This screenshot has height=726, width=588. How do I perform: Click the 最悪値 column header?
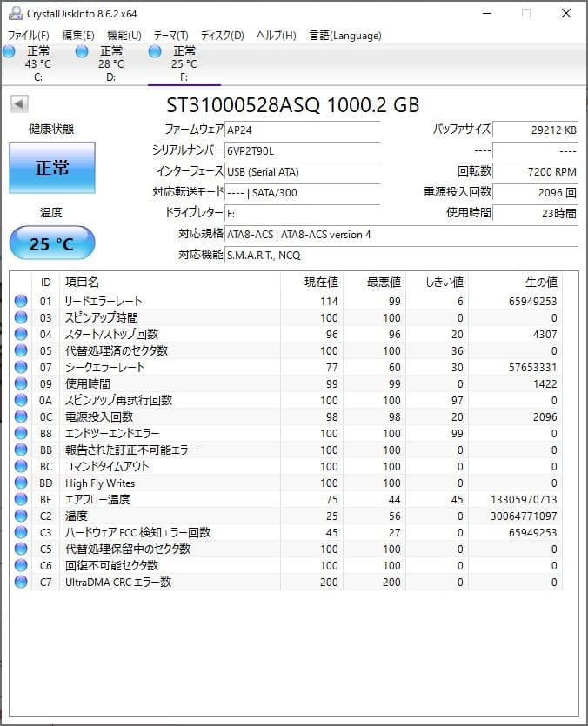tap(374, 282)
